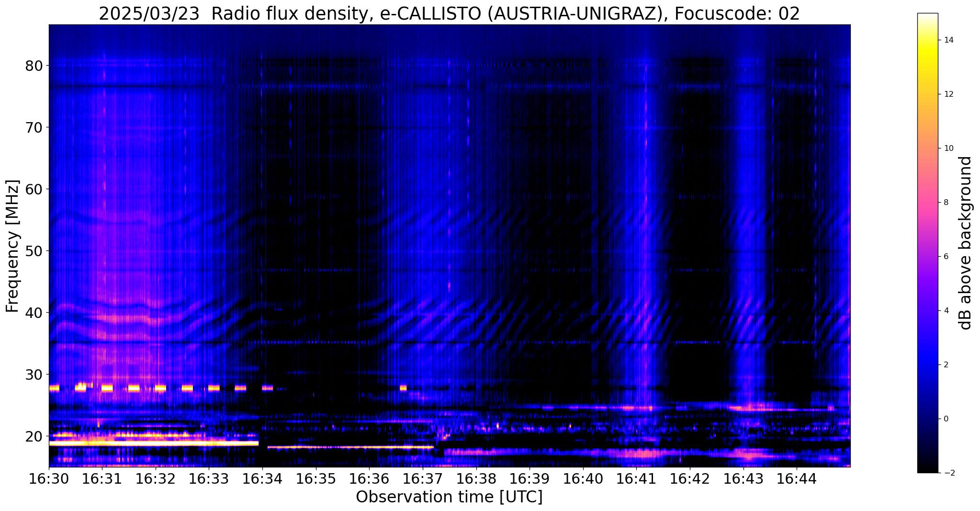Click the 16:35 time tick label

click(x=316, y=479)
